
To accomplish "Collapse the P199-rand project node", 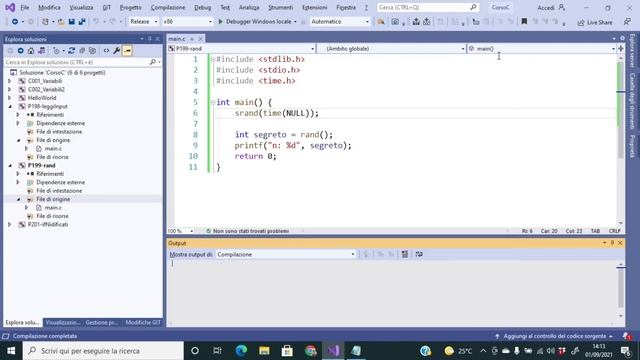I will (x=10, y=165).
